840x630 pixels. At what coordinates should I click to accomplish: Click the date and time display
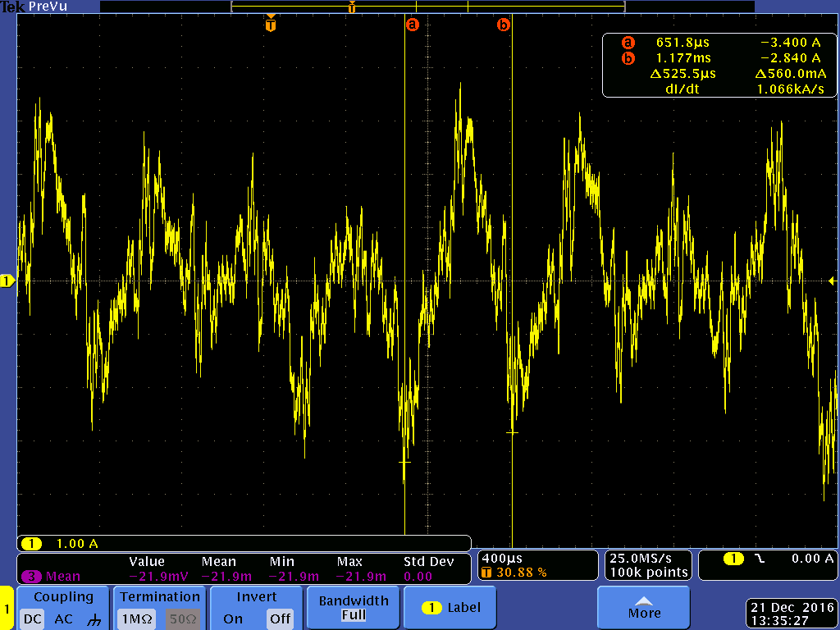point(792,614)
